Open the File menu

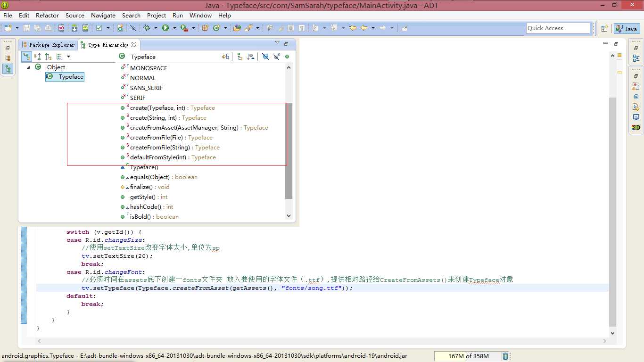8,16
